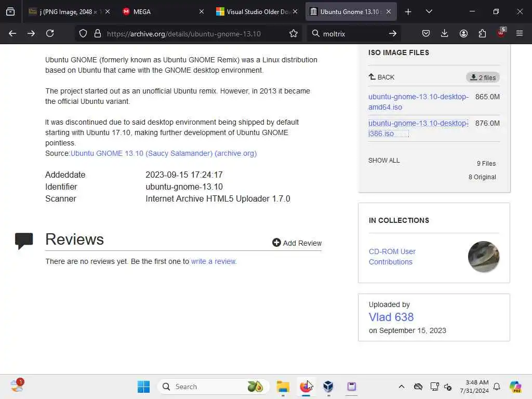Click the Internet Archive HTML5 Uploader 1.7.0 text
Image resolution: width=532 pixels, height=399 pixels.
(218, 198)
